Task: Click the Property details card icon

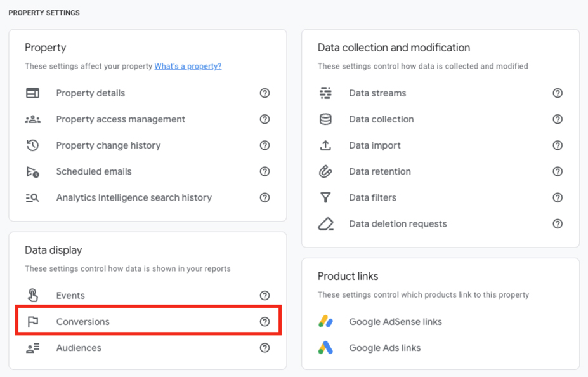Action: tap(32, 93)
